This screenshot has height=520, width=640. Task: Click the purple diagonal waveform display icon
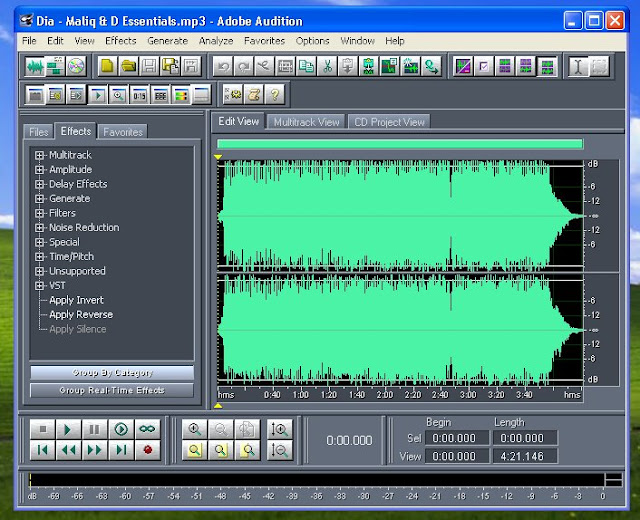click(x=463, y=67)
